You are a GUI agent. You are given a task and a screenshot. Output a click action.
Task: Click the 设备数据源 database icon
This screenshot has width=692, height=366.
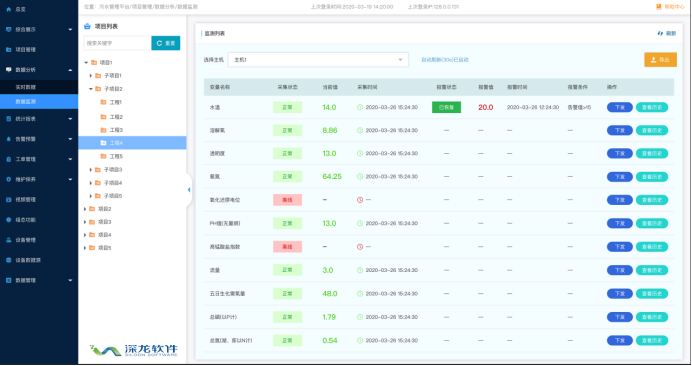[8, 260]
